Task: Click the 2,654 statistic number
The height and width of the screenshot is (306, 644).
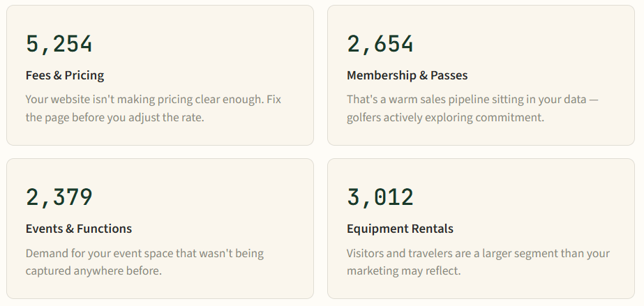Action: click(x=380, y=44)
